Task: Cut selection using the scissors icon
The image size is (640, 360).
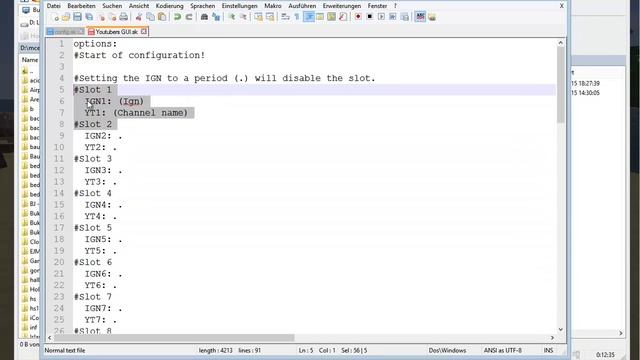Action: (139, 17)
